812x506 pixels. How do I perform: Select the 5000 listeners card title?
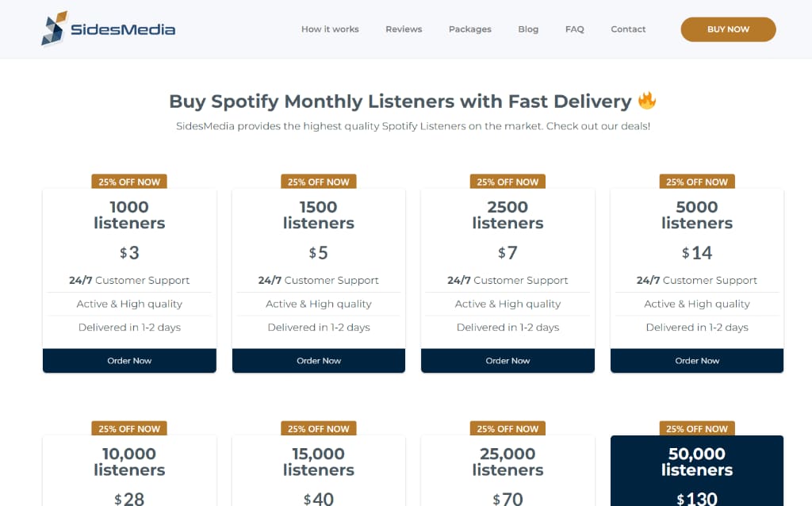697,215
